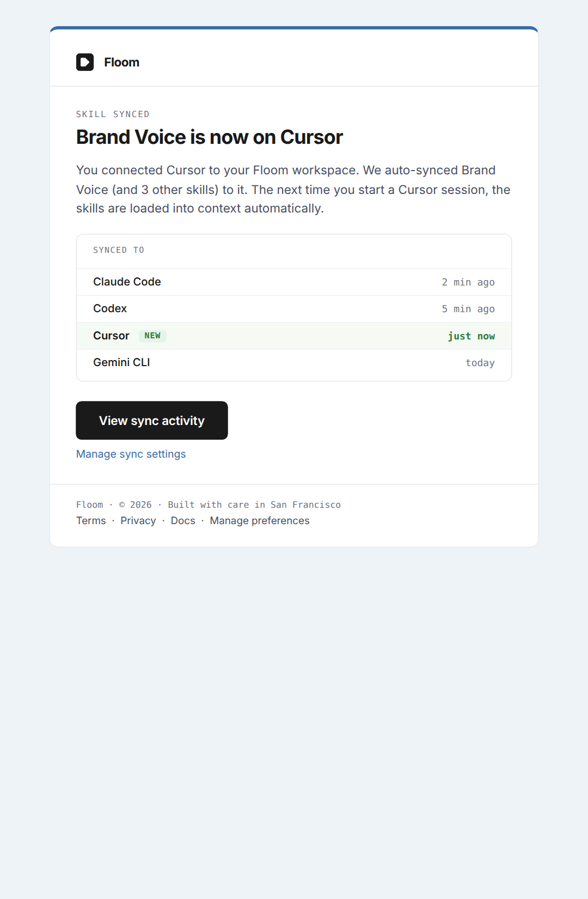Click the '2 min ago' timestamp
Screen dimensions: 588x899
[468, 282]
